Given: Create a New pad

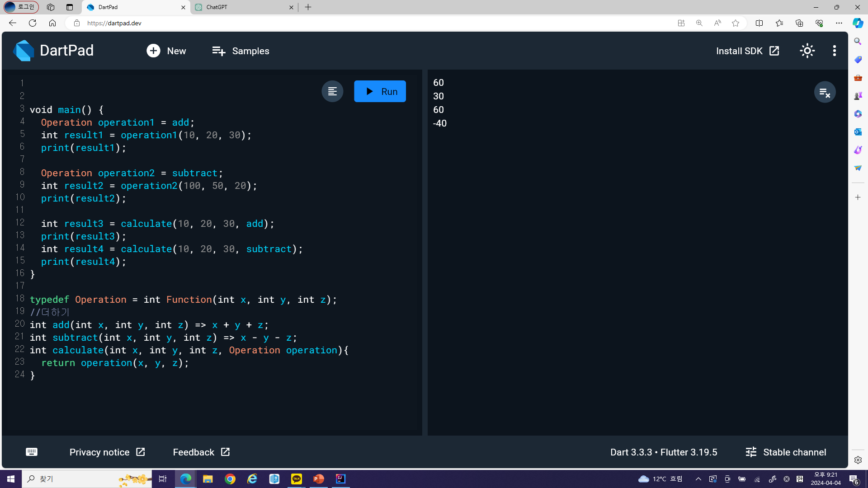Looking at the screenshot, I should 166,51.
